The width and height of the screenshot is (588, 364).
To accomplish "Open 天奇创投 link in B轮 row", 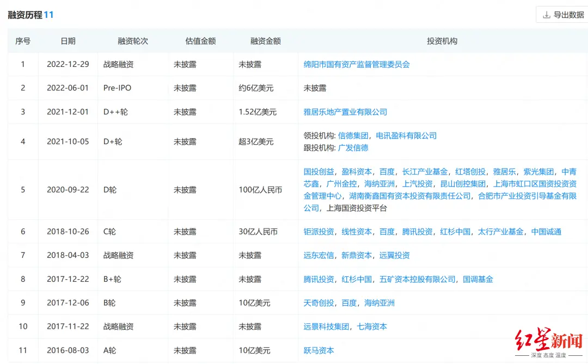I will pos(318,303).
